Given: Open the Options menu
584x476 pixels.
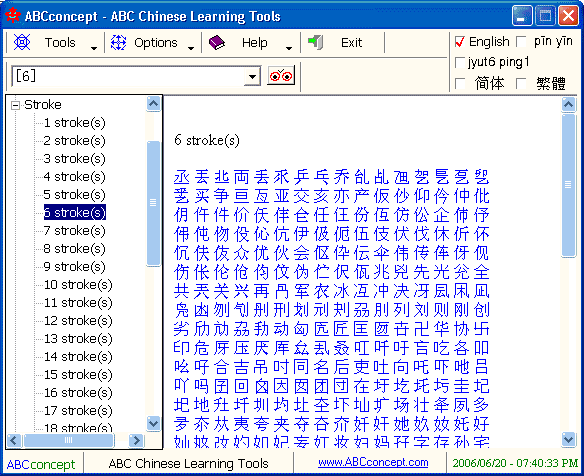Looking at the screenshot, I should pos(156,42).
